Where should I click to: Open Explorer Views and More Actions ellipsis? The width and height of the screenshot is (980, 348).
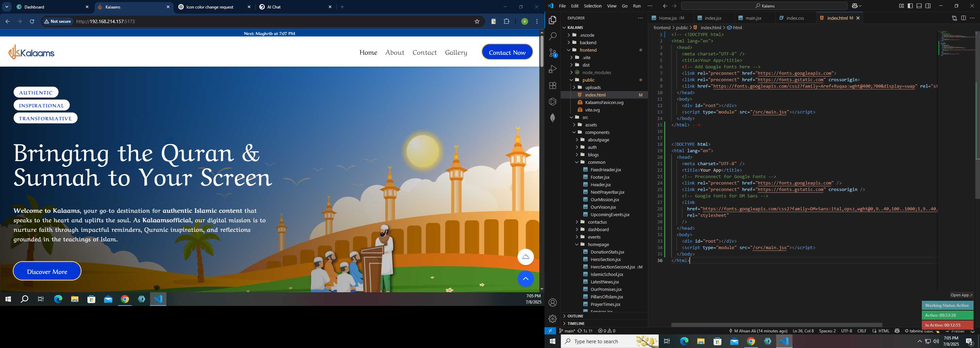click(x=640, y=18)
